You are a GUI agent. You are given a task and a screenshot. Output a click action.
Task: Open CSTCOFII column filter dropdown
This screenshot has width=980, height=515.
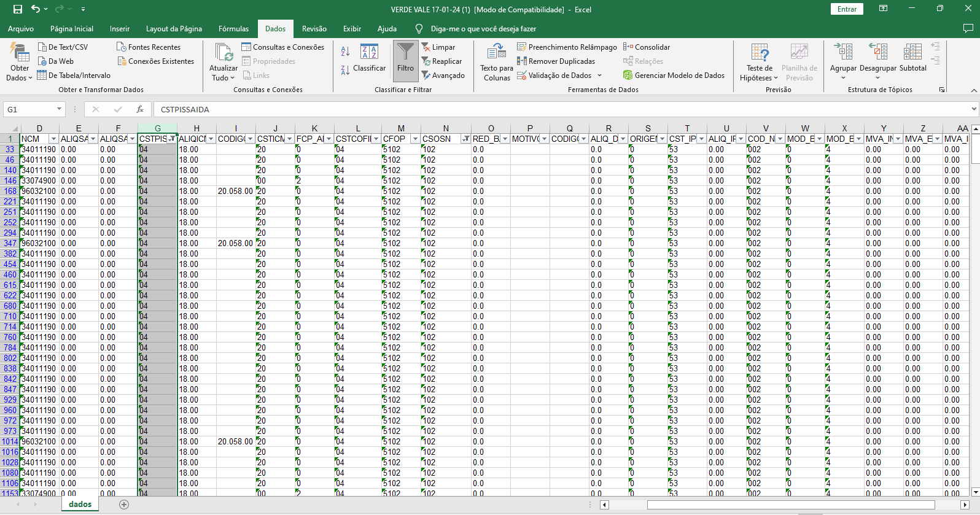pyautogui.click(x=376, y=139)
